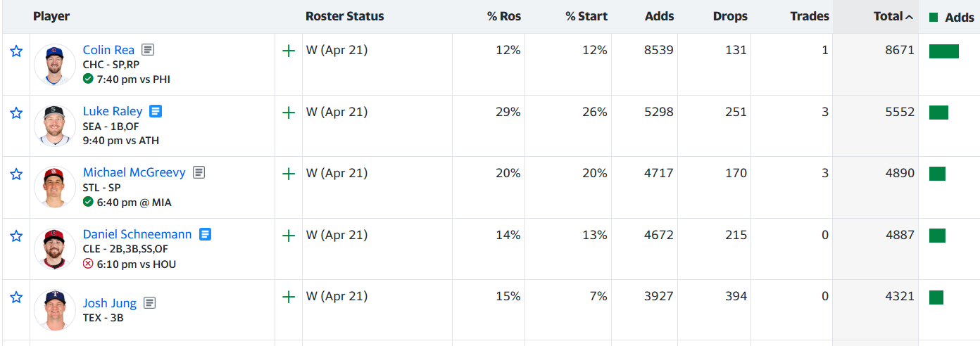Click plus icon to add Luke Raley
Viewport: 980px width, 346px height.
[x=288, y=113]
